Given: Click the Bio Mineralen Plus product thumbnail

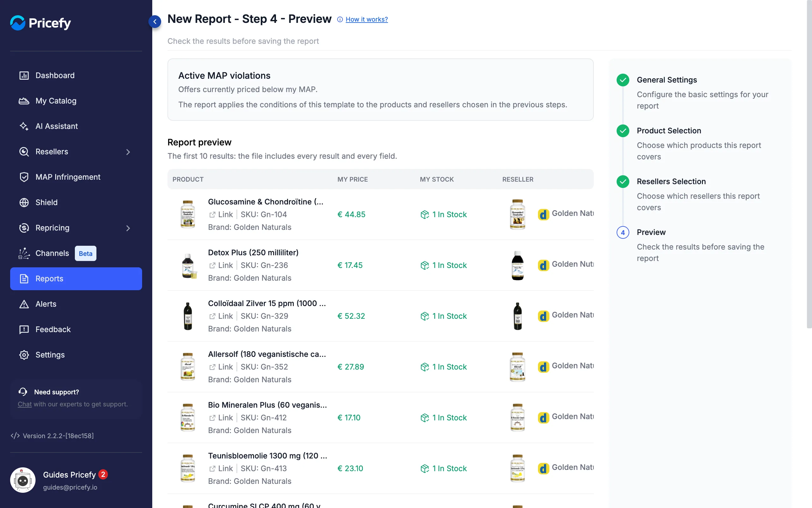Looking at the screenshot, I should click(x=187, y=418).
